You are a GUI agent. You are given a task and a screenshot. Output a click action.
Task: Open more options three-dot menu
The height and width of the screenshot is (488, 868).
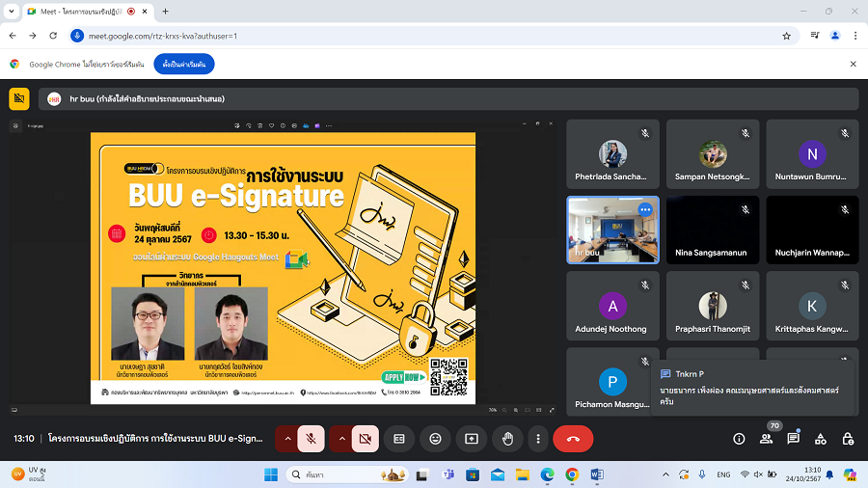[538, 439]
